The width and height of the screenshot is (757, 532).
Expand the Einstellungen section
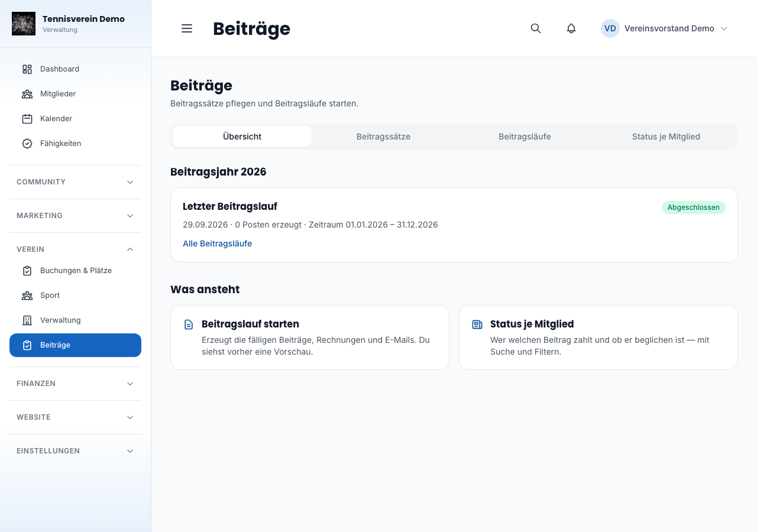(x=75, y=451)
